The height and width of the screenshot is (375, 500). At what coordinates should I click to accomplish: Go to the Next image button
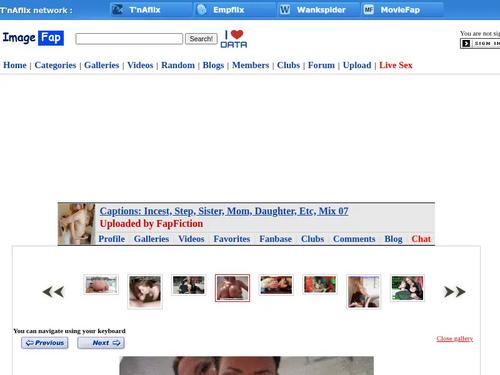click(x=101, y=343)
